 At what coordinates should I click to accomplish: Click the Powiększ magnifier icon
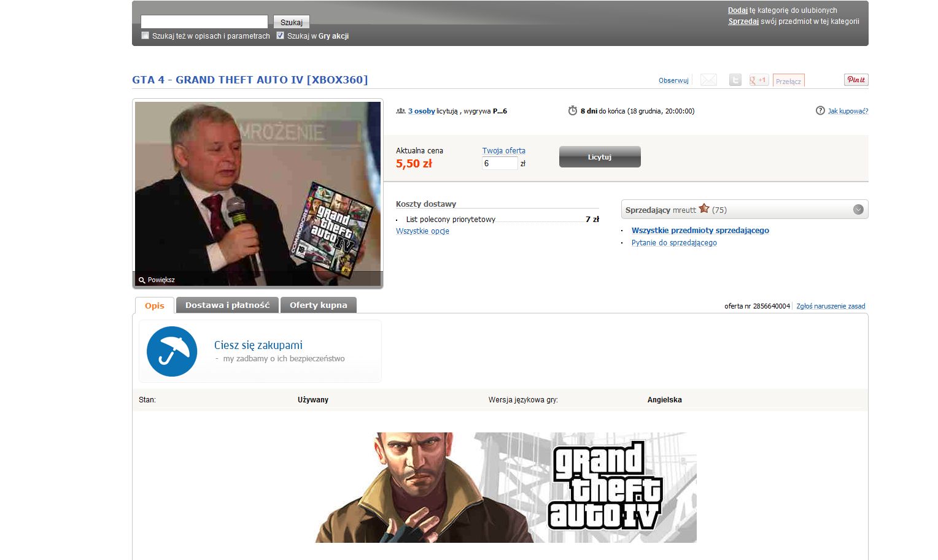(142, 280)
